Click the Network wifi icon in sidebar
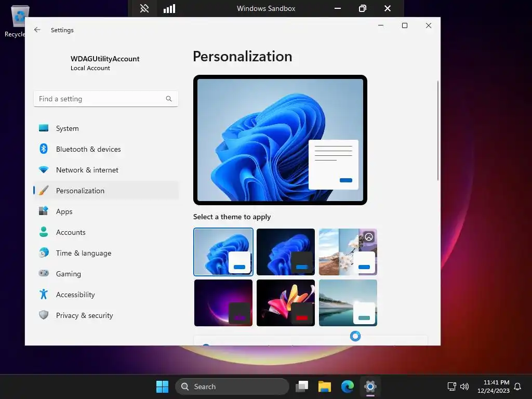The width and height of the screenshot is (532, 399). pyautogui.click(x=44, y=170)
